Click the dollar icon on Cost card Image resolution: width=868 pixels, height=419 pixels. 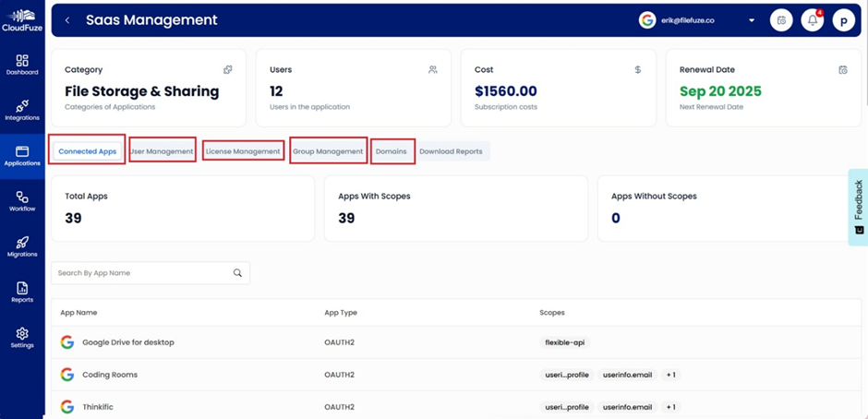(x=638, y=70)
